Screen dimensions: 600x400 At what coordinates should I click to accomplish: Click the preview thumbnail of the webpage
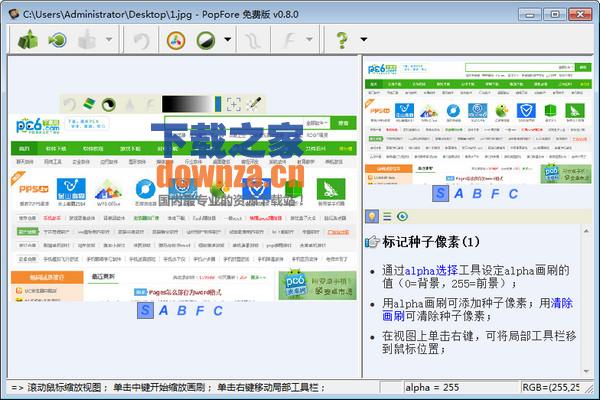tap(478, 121)
